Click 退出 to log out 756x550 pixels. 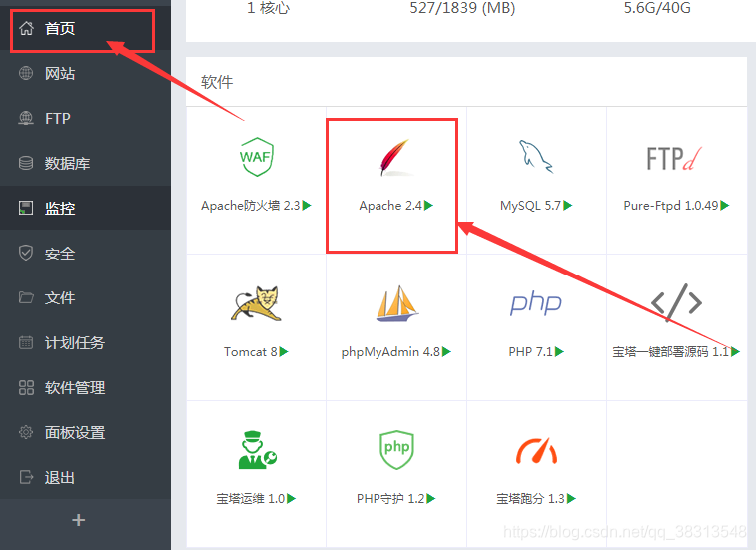[85, 477]
